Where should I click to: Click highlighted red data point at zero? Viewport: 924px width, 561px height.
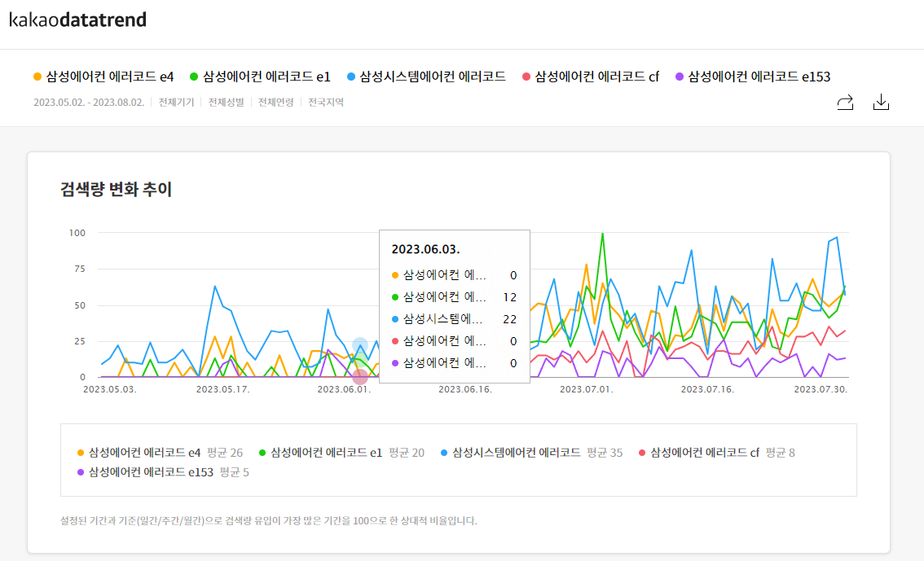(x=360, y=377)
